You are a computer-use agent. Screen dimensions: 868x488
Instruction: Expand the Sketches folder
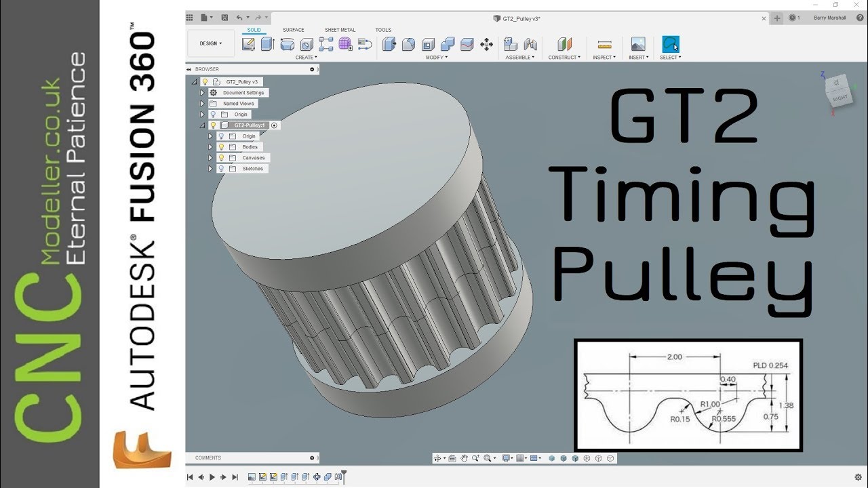(x=210, y=169)
